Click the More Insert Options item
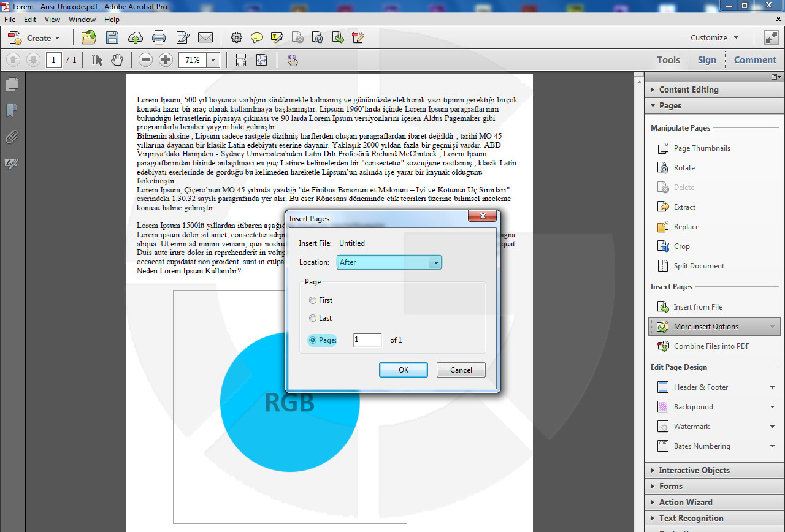The width and height of the screenshot is (785, 532). pyautogui.click(x=714, y=327)
